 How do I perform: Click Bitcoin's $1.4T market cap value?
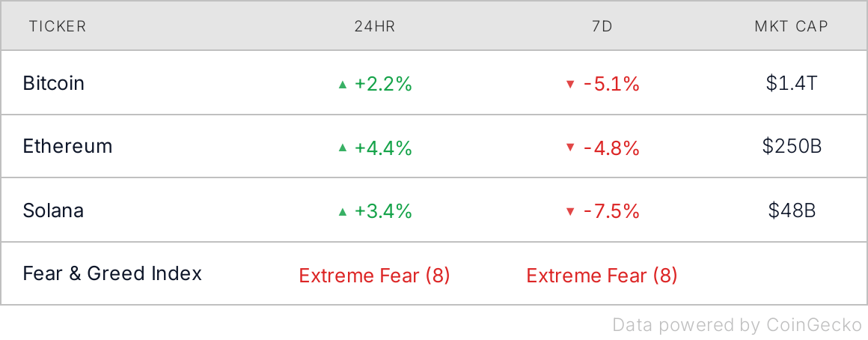pyautogui.click(x=792, y=83)
